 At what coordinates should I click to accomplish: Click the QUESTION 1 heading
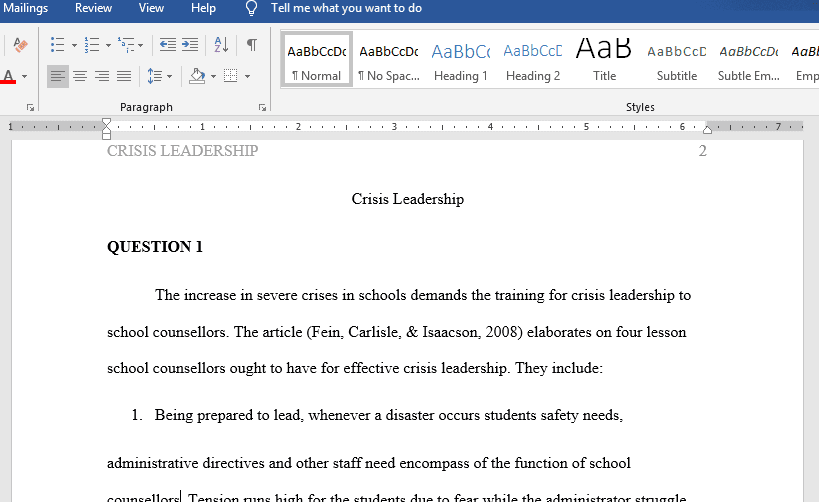click(x=155, y=247)
